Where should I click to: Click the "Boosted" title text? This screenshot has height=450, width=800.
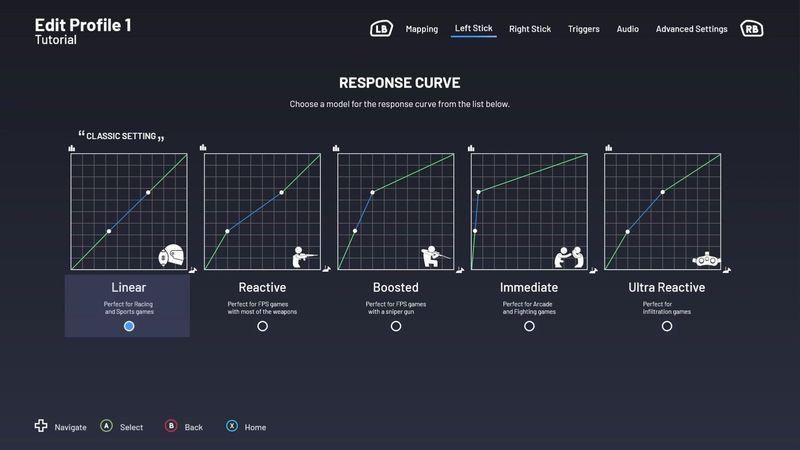point(396,287)
